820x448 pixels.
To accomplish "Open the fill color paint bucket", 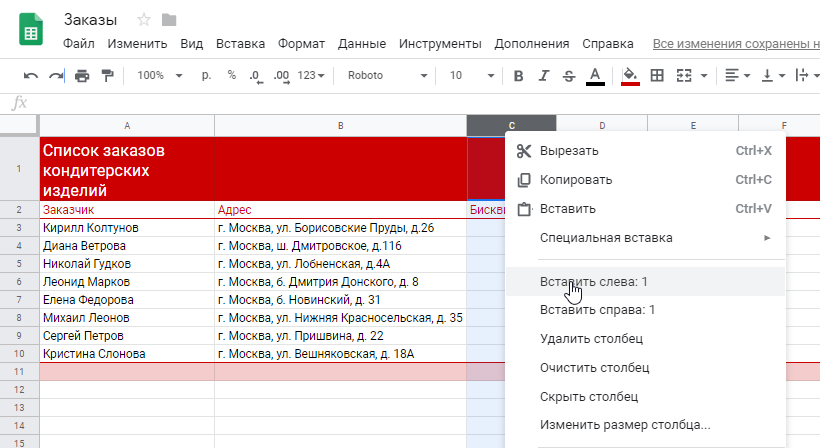I will pyautogui.click(x=630, y=76).
